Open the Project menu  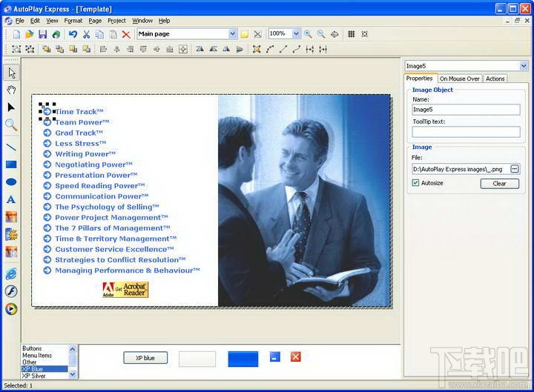[117, 21]
